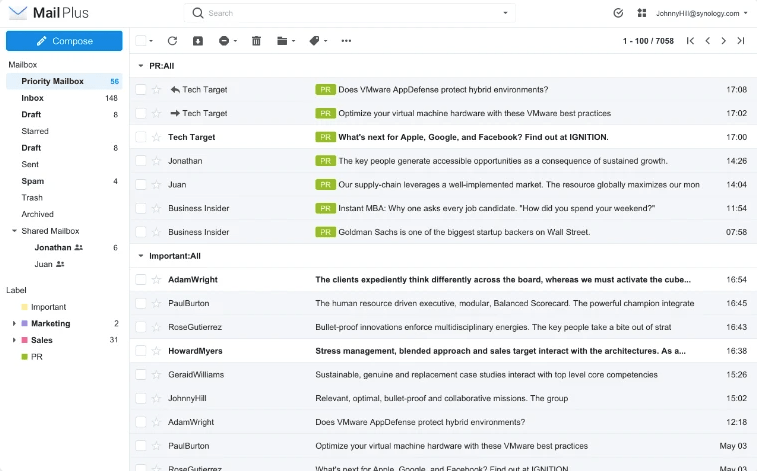The height and width of the screenshot is (471, 757).
Task: Click the Compose button
Action: tap(64, 41)
